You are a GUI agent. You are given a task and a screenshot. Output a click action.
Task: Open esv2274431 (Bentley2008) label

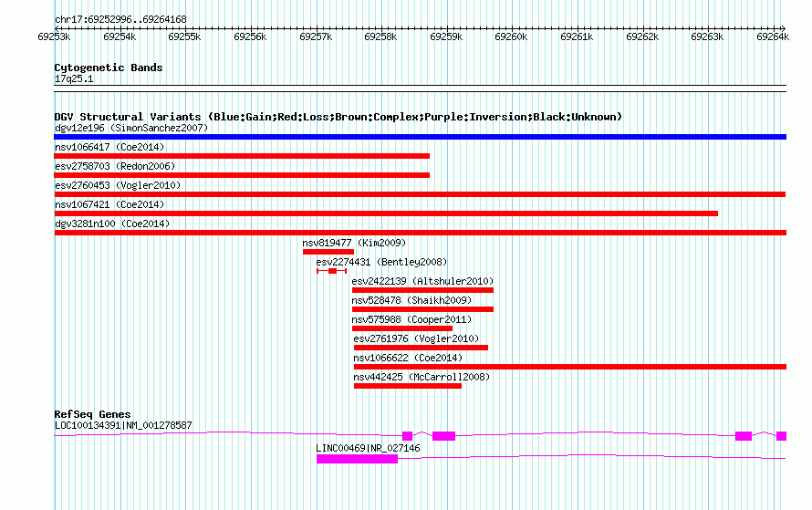click(381, 262)
